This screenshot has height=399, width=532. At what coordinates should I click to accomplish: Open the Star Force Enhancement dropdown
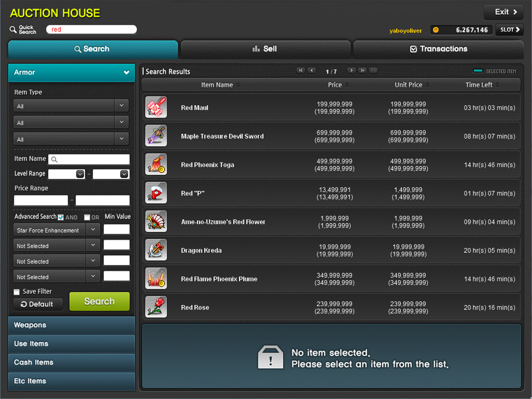point(93,230)
